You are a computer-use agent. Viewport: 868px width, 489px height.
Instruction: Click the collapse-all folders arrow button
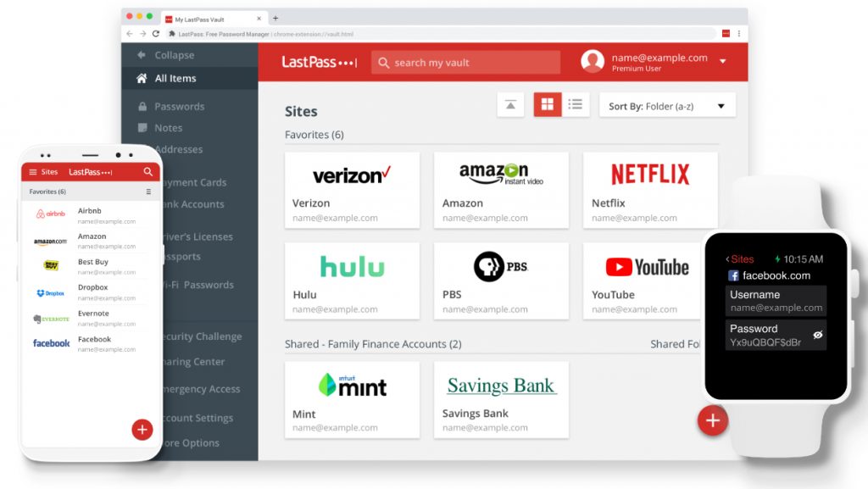[510, 105]
